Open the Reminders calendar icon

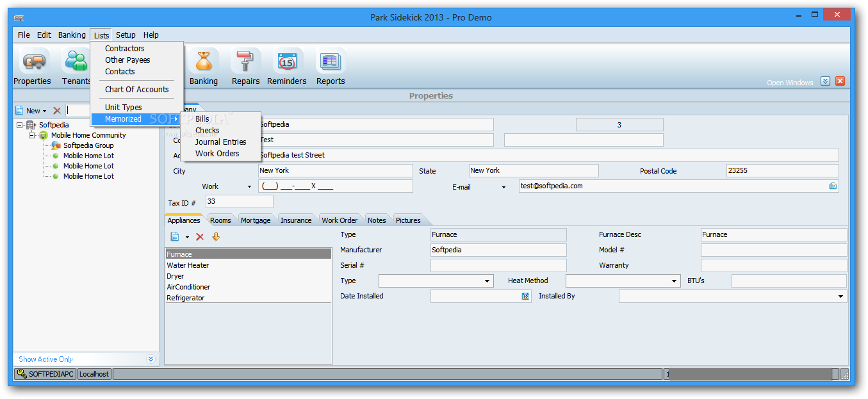[x=287, y=62]
